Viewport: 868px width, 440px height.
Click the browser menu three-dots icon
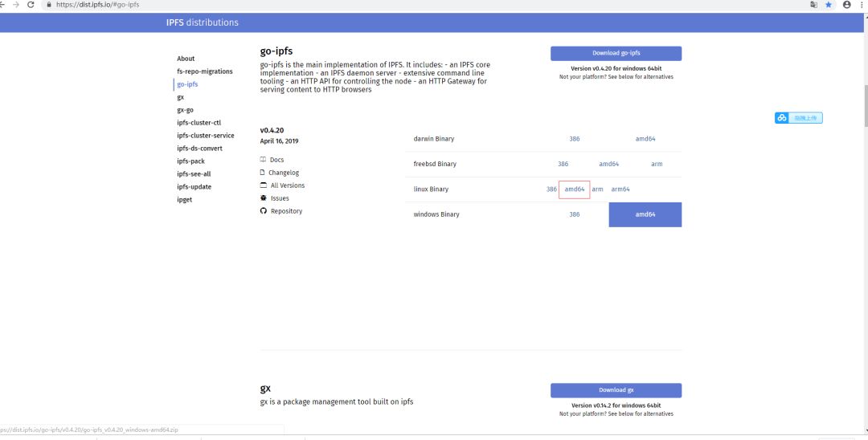click(x=862, y=5)
